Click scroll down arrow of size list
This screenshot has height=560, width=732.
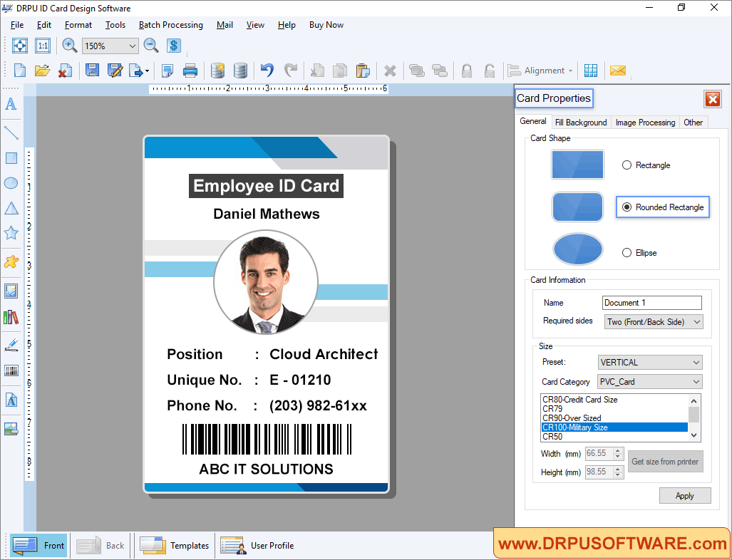coord(694,435)
